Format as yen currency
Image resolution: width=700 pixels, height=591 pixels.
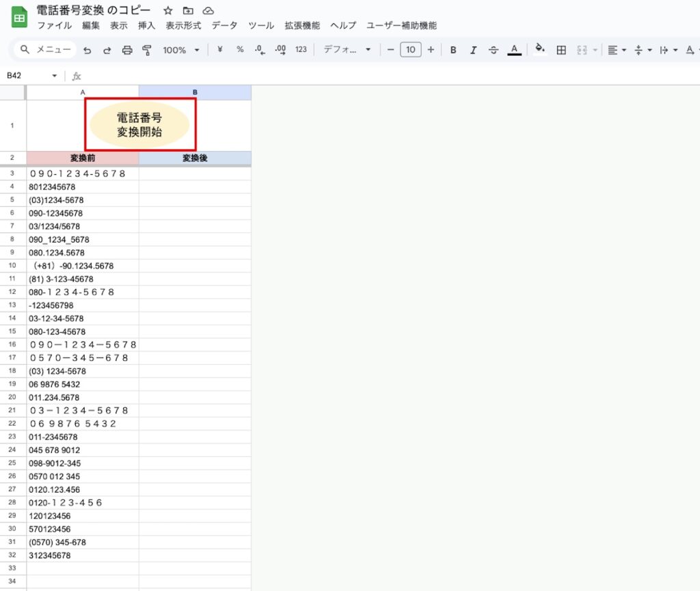pyautogui.click(x=219, y=49)
